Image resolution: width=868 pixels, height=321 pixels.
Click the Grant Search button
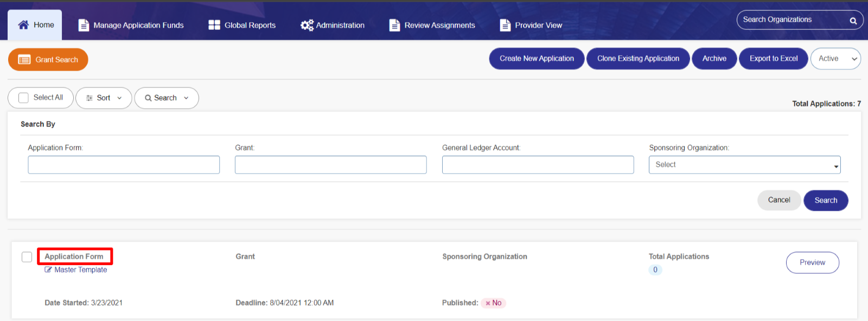pyautogui.click(x=48, y=60)
